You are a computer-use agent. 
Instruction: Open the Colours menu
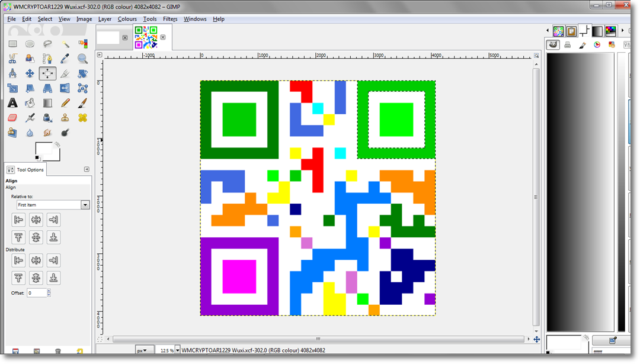pos(127,19)
